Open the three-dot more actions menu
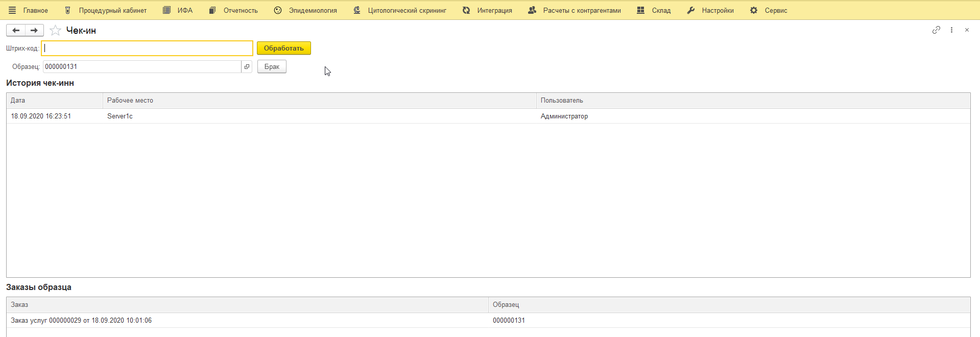The height and width of the screenshot is (337, 980). coord(951,30)
